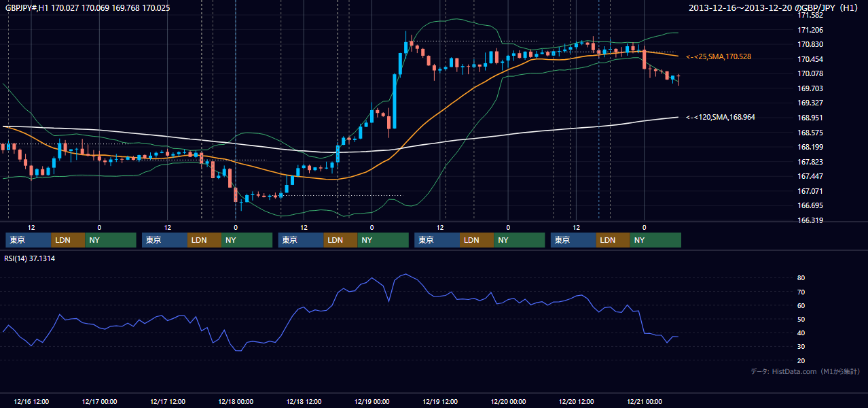Select the last day's LDN session block
Viewport: 868px width, 408px height.
(x=613, y=240)
